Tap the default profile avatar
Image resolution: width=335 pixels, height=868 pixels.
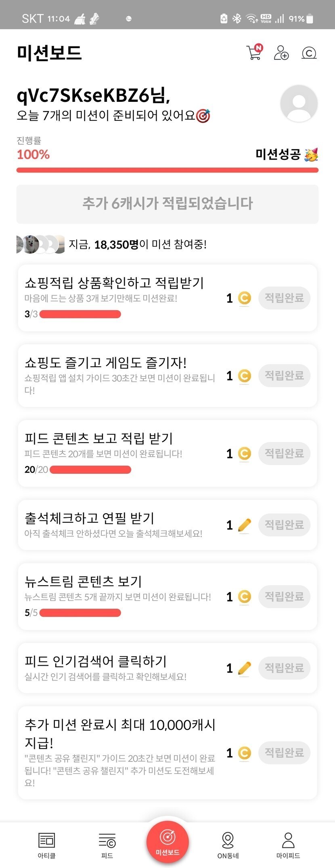299,103
